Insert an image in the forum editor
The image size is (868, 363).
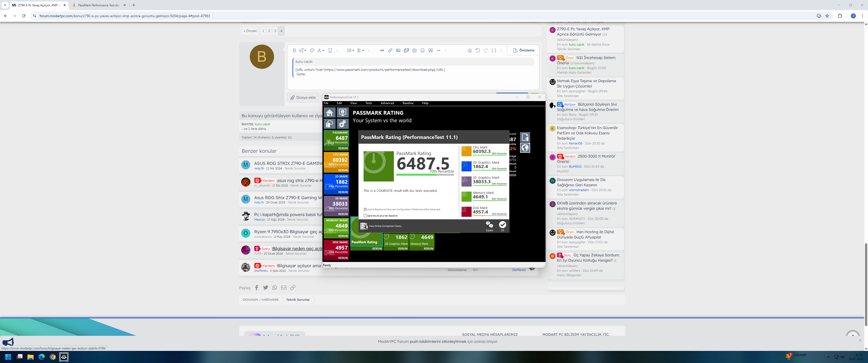point(398,50)
